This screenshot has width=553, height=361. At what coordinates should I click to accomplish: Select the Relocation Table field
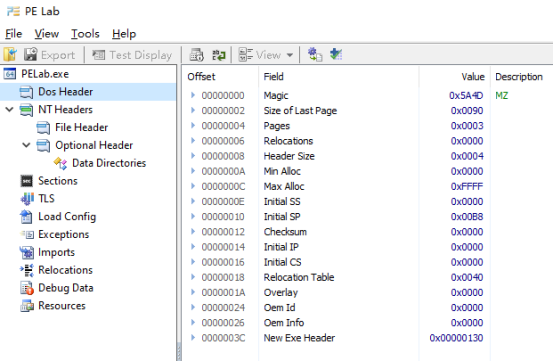click(x=299, y=277)
